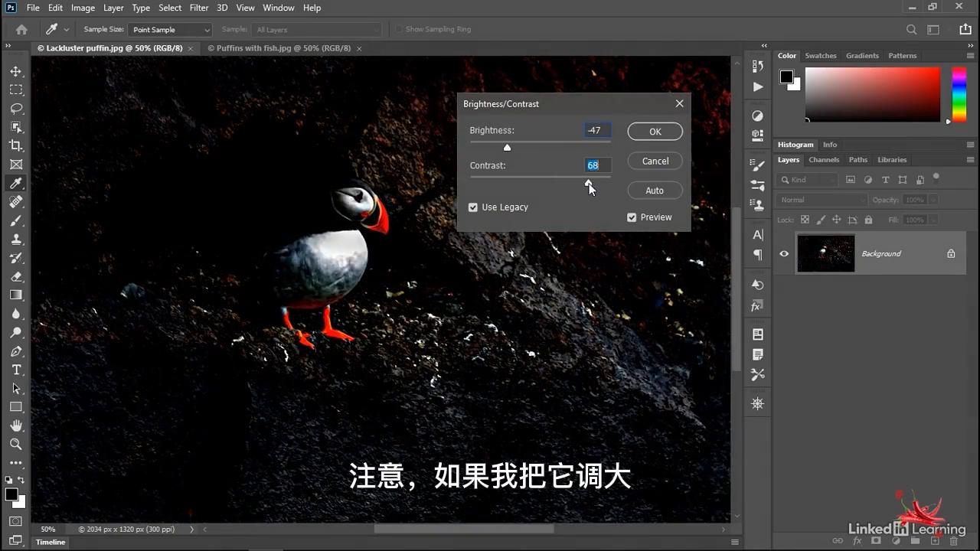Open the Actions panel from the right sidebar
Image resolution: width=980 pixels, height=551 pixels.
[x=757, y=86]
